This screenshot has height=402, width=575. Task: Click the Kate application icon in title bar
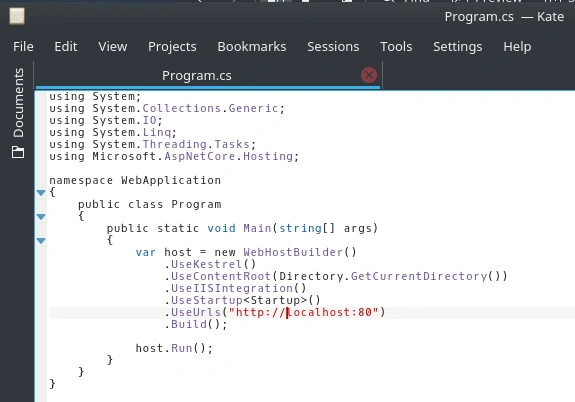[17, 16]
